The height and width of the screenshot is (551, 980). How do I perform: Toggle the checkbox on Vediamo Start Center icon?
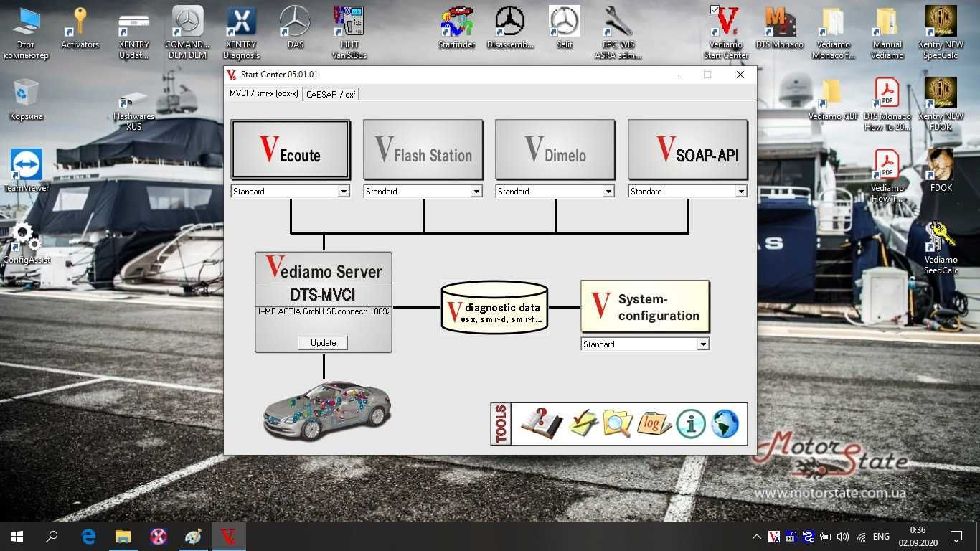pos(714,10)
